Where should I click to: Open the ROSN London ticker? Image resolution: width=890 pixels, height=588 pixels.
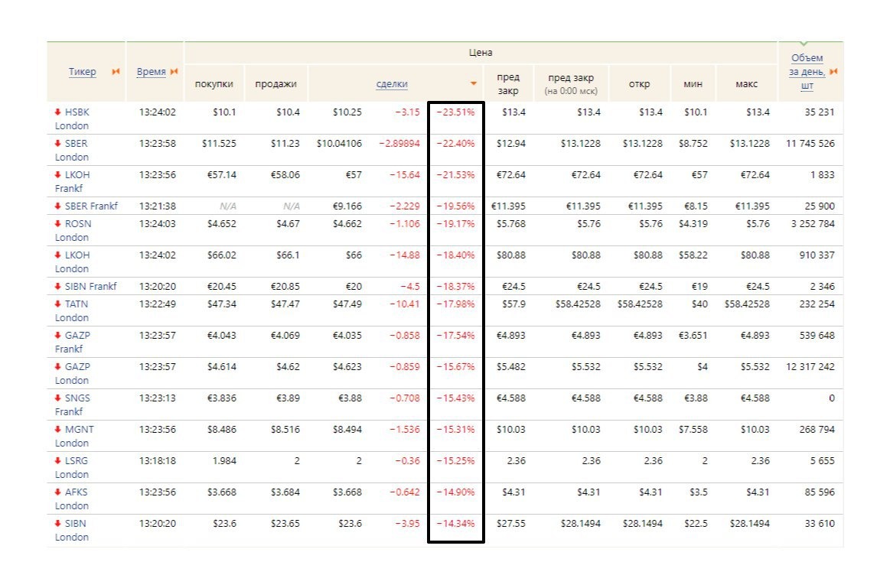(x=73, y=230)
